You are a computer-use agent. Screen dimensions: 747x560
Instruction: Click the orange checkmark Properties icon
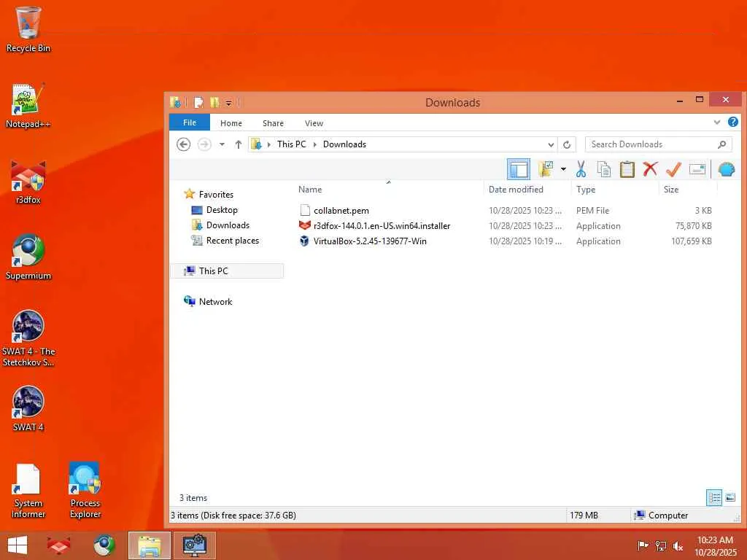click(x=673, y=169)
